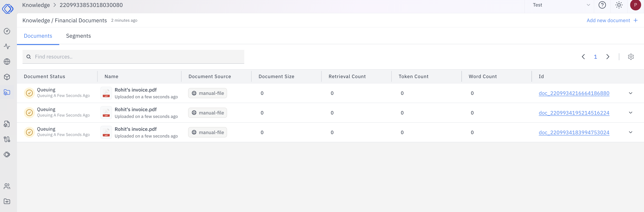
Task: Click Knowledge in the breadcrumb
Action: coord(36,5)
